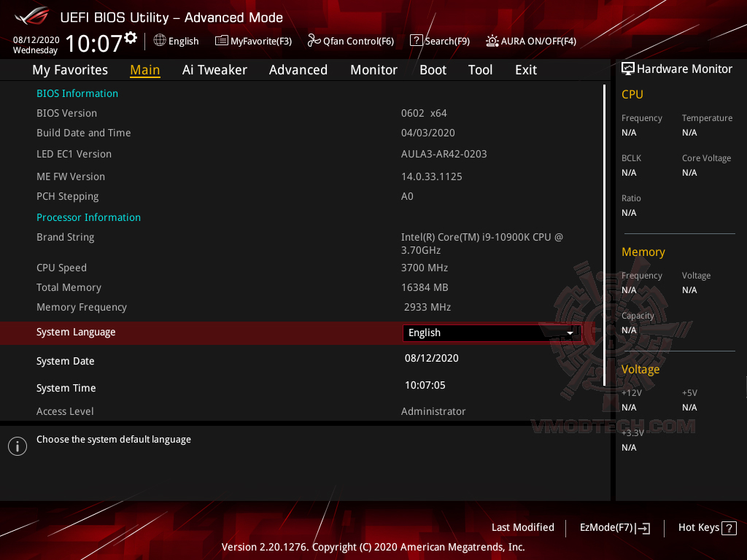747x560 pixels.
Task: Click Voltage heading in Hardware Monitor
Action: tap(640, 370)
